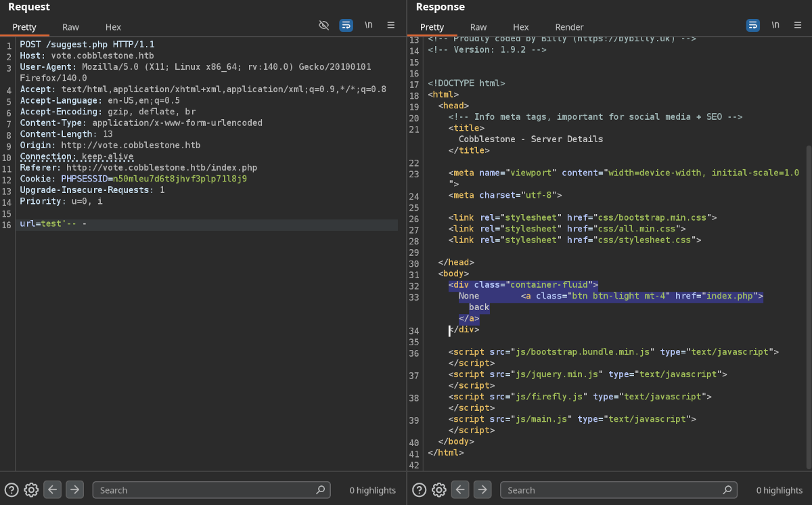This screenshot has width=812, height=505.
Task: Click POST /suggest.php HTTP/1.1 line
Action: pos(87,44)
